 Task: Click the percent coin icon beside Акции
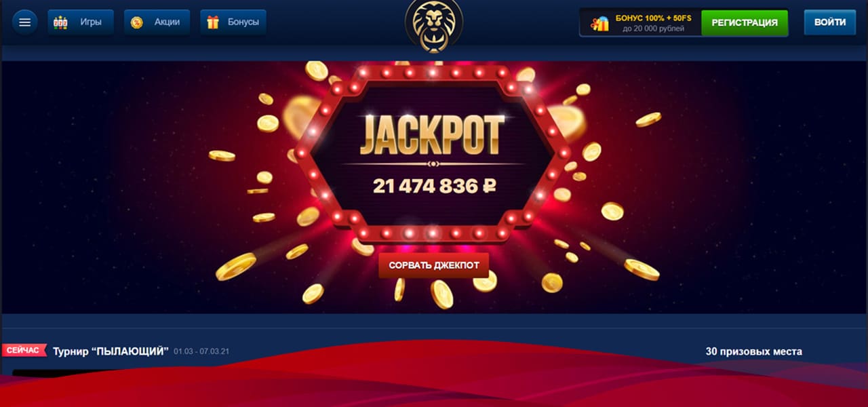(x=137, y=22)
